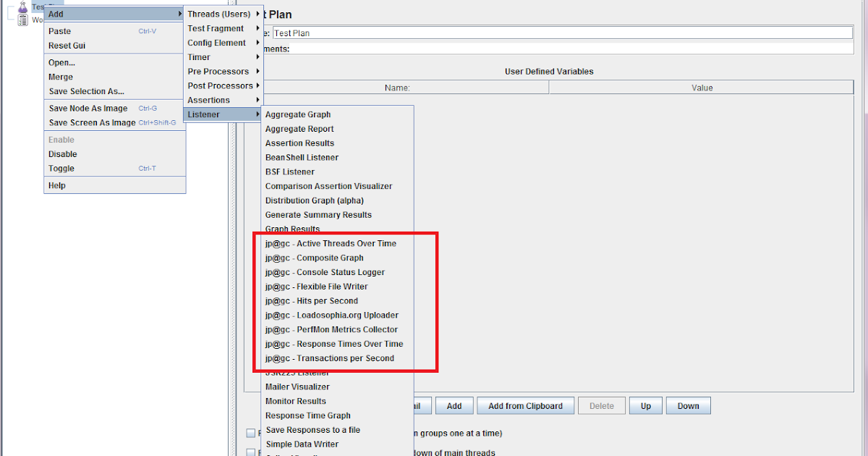
Task: Select jp@gc - Console Status Logger
Action: (337, 272)
